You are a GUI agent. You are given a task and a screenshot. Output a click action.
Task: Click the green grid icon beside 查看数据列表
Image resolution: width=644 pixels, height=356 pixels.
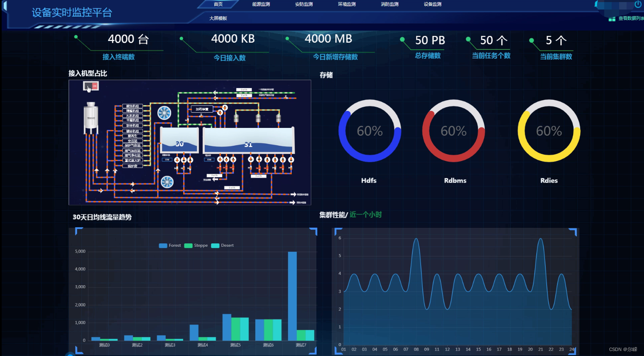click(612, 19)
